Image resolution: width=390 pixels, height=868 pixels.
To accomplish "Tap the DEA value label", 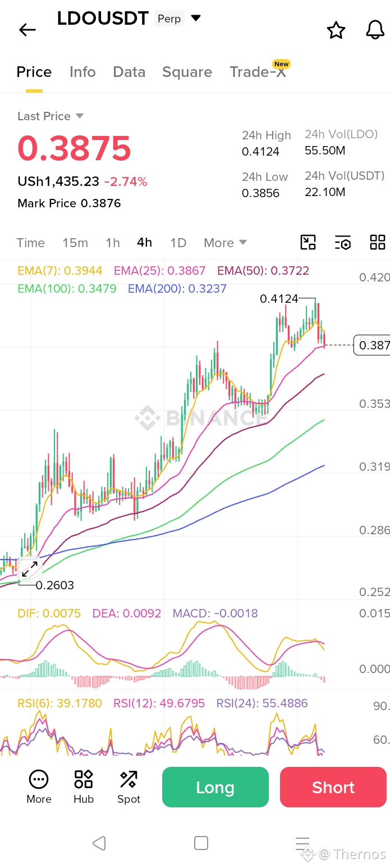I will point(127,613).
